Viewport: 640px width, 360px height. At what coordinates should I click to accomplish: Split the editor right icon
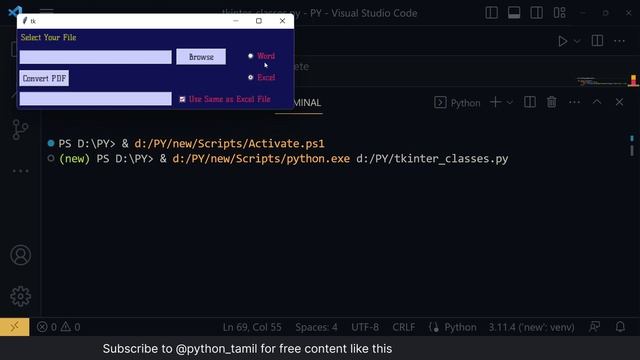[x=597, y=41]
